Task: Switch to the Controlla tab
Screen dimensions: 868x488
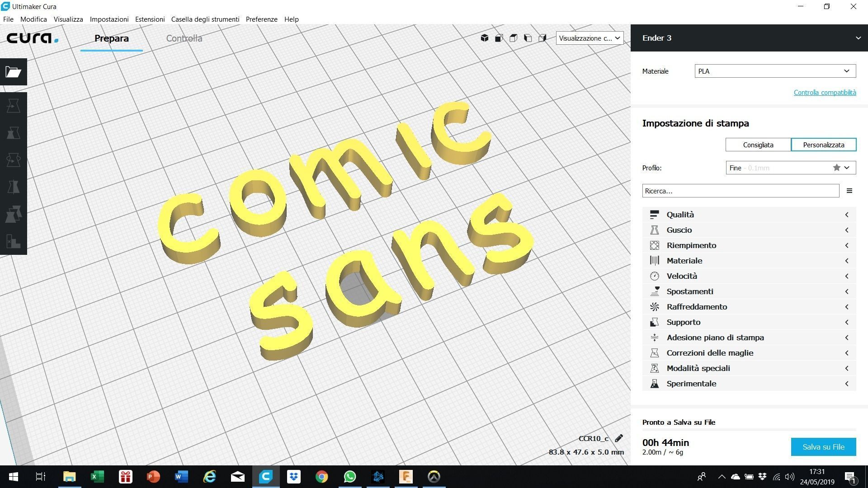Action: click(184, 38)
